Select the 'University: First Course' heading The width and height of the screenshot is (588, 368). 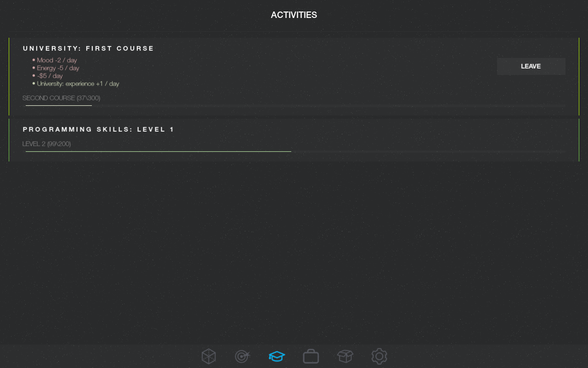pos(89,48)
